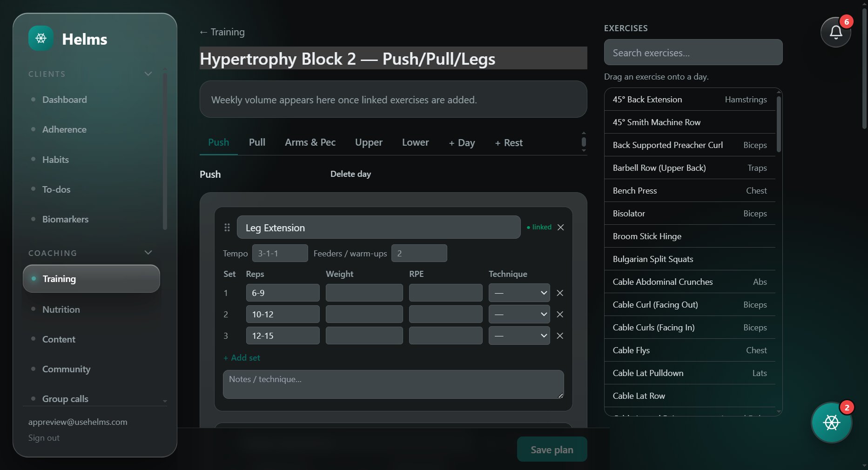Grab the Leg Extension drag handle
The image size is (868, 470).
pos(227,227)
